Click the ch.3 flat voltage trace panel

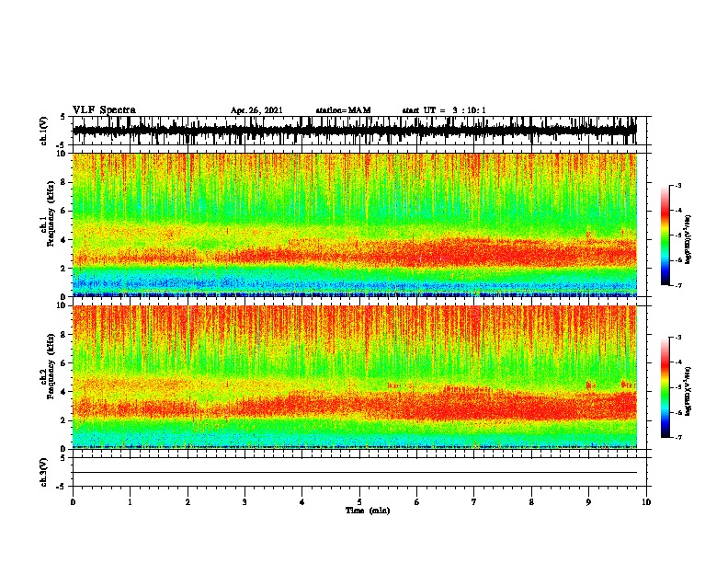pos(359,472)
